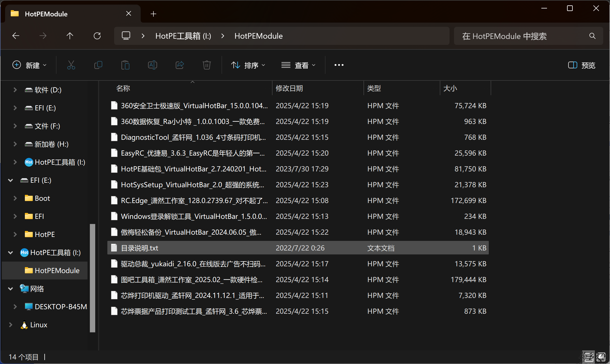
Task: Click HotPE工具箱 (I:) breadcrumb in address bar
Action: tap(183, 36)
